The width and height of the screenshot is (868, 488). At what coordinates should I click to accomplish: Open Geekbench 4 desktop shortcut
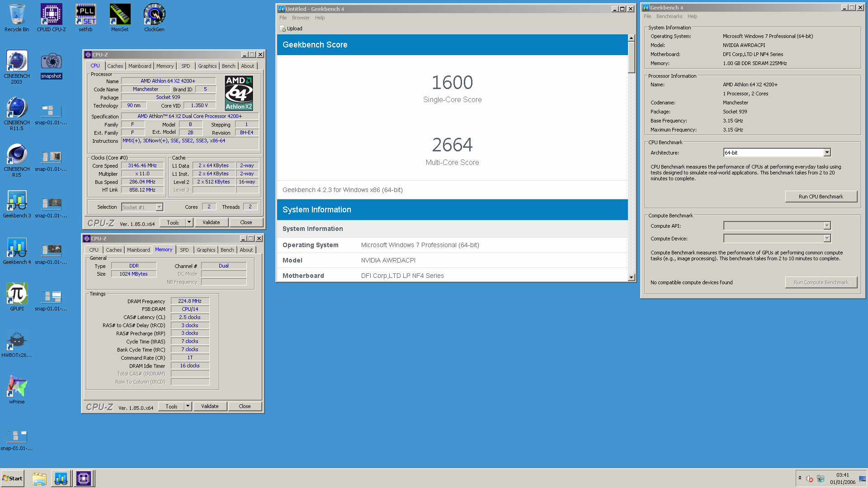point(17,251)
